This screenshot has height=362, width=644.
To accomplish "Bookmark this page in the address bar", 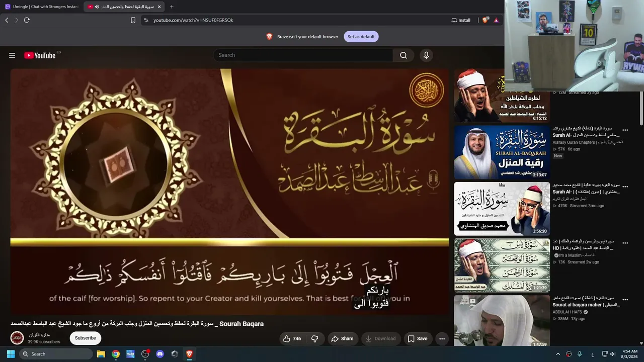I will tap(133, 20).
